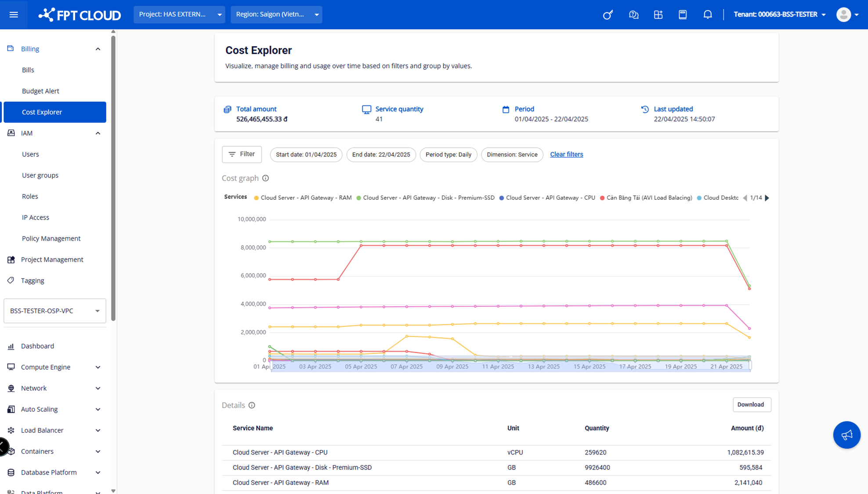Image resolution: width=868 pixels, height=494 pixels.
Task: Click the Details info icon
Action: [252, 405]
